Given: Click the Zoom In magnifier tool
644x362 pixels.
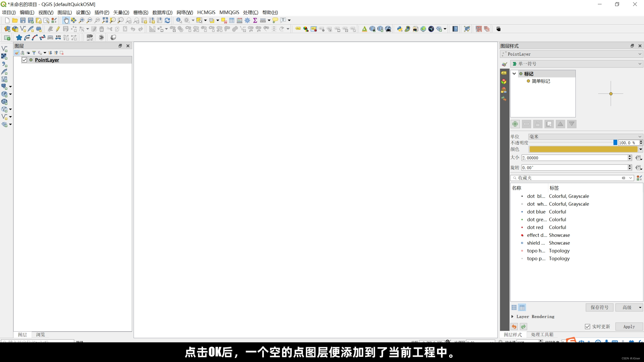Looking at the screenshot, I should click(81, 20).
